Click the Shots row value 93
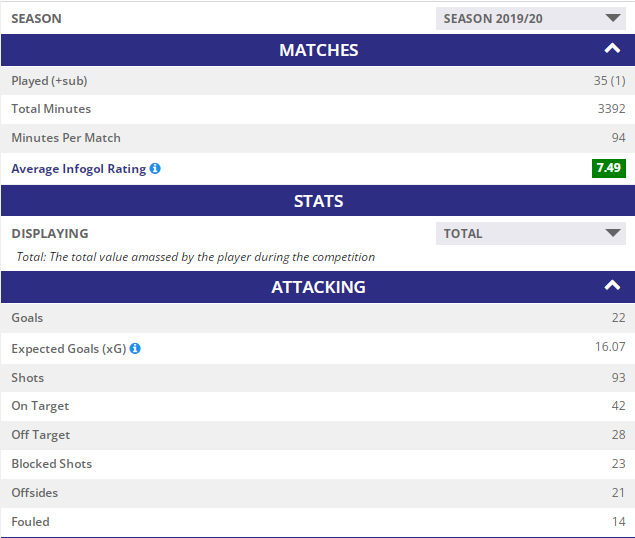 618,378
